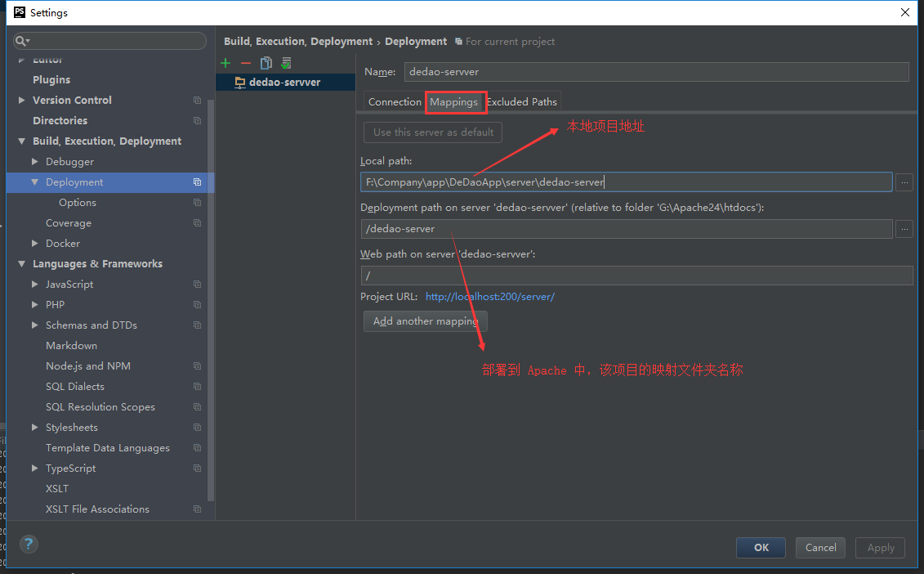The image size is (924, 574).
Task: Browse for local path with ellipsis button
Action: (x=904, y=182)
